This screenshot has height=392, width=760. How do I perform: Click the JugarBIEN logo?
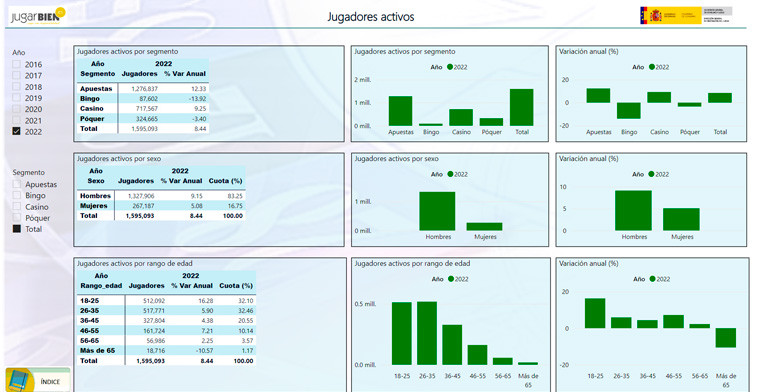point(38,16)
